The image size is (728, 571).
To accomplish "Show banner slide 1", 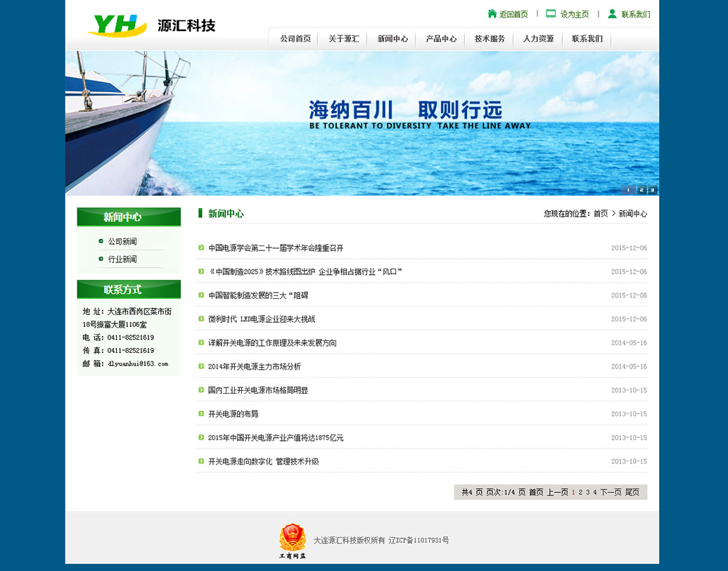I will pos(629,190).
